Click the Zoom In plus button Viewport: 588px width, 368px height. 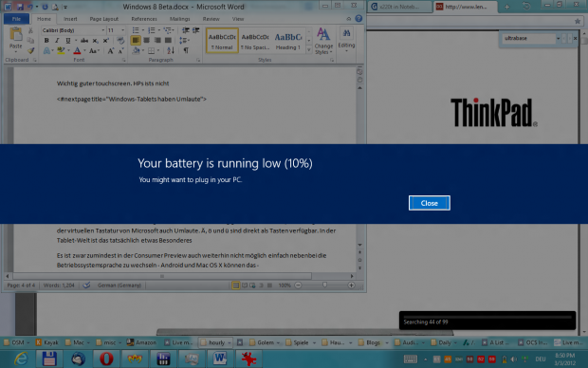(351, 285)
